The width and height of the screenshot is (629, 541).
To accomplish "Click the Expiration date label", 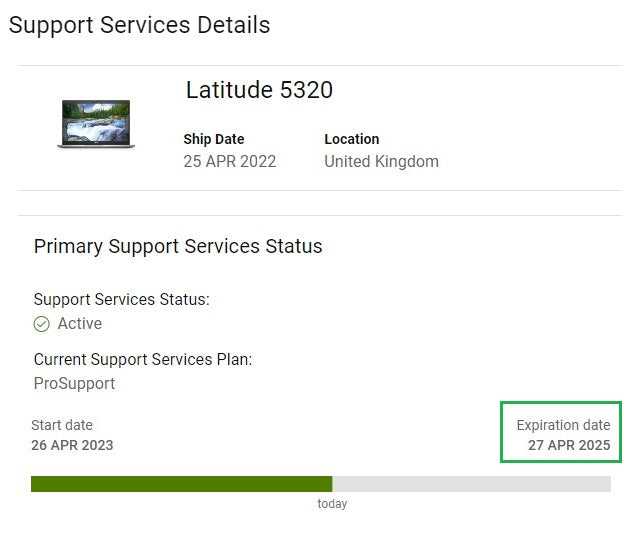I will [563, 425].
